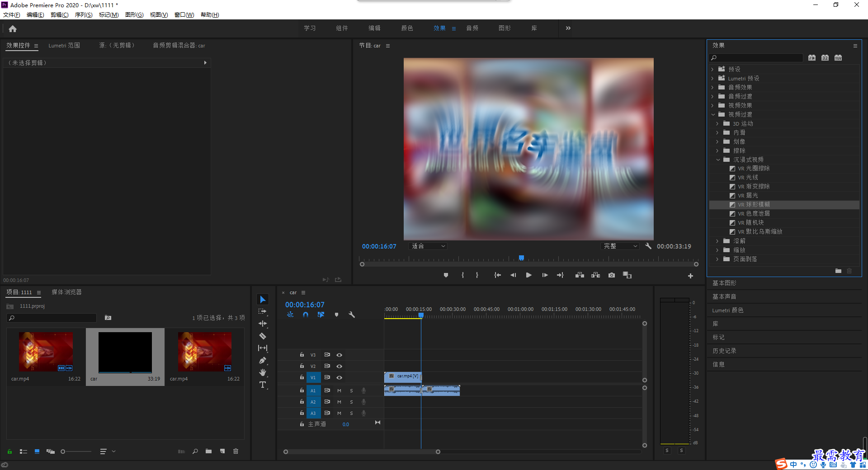
Task: Play the program monitor sequence
Action: click(x=529, y=275)
